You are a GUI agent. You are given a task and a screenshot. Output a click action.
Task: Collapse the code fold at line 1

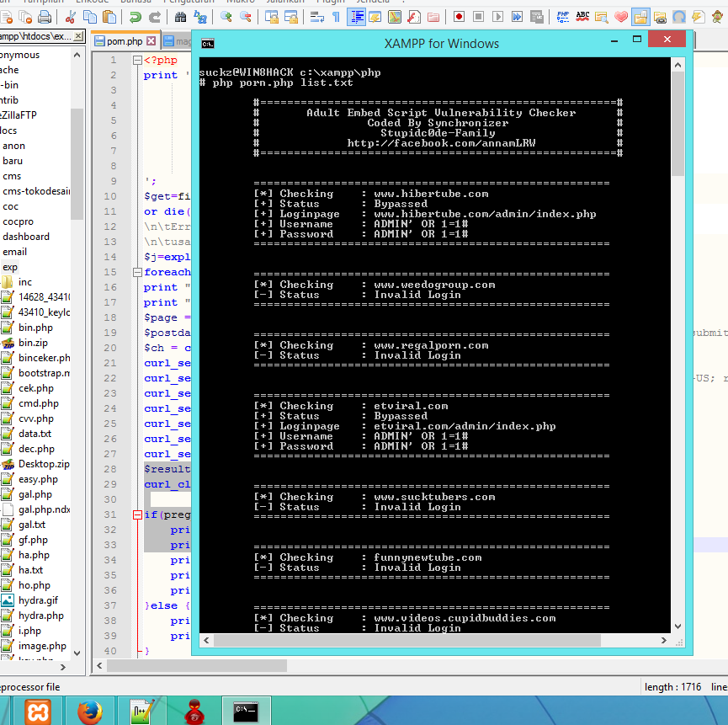[137, 60]
